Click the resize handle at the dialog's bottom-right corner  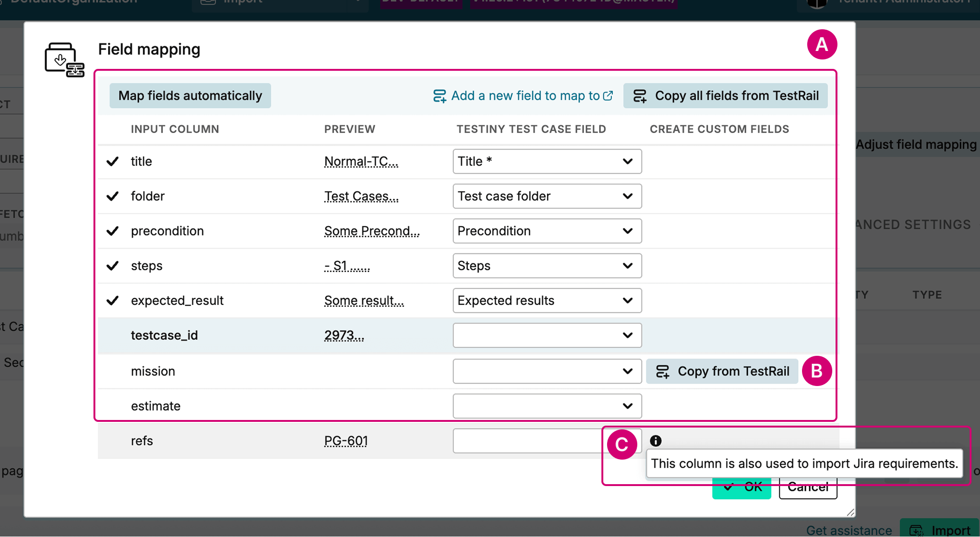pos(850,512)
